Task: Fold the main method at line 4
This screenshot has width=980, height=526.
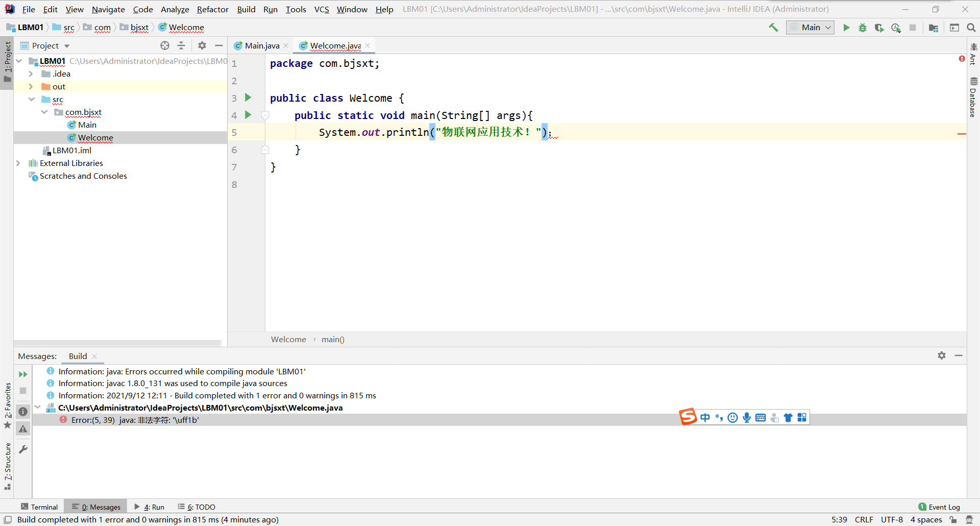Action: (265, 115)
